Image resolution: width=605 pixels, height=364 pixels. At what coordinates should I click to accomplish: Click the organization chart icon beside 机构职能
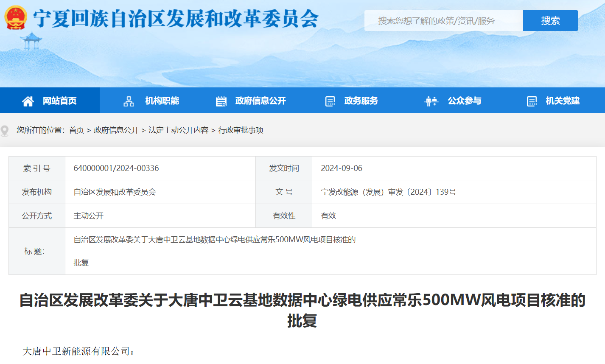(129, 101)
